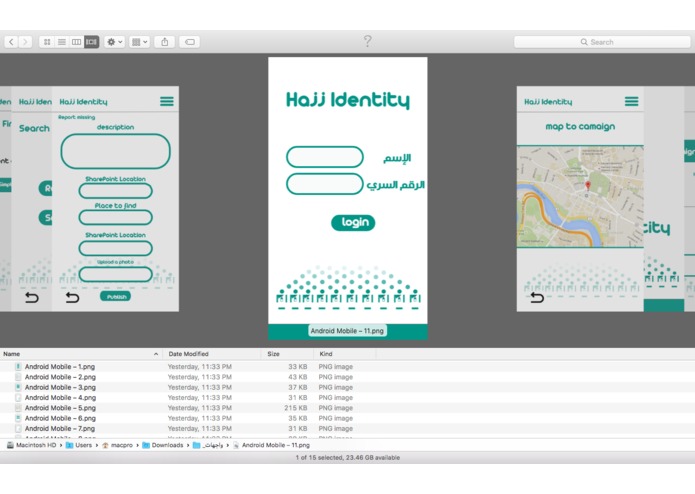Select the Hajj Identity login preview

pyautogui.click(x=348, y=198)
